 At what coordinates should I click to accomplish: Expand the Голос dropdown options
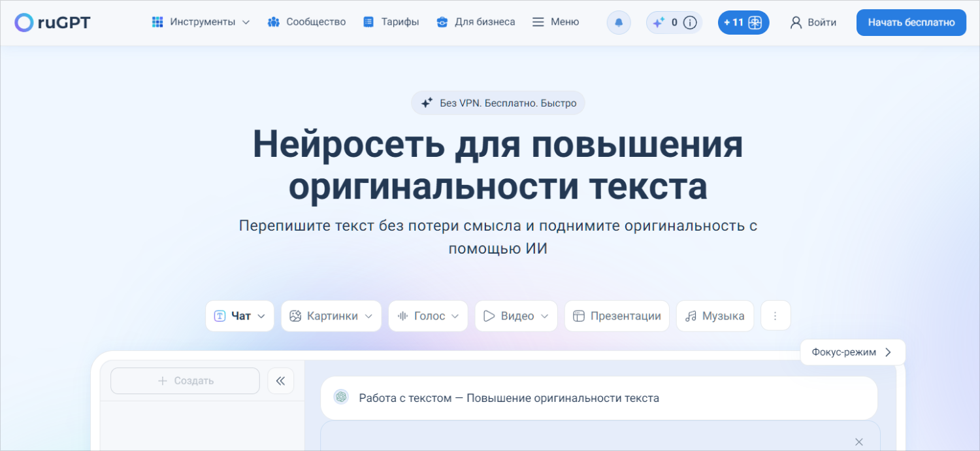point(428,316)
